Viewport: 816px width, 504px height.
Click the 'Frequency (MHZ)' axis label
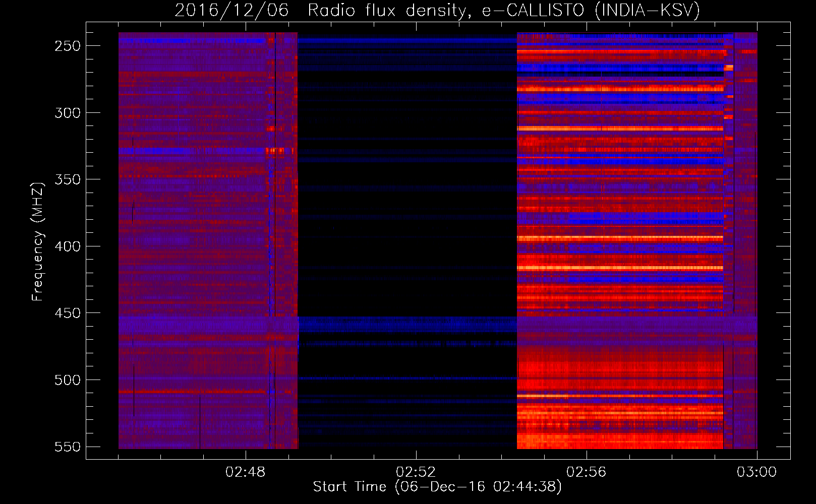(x=37, y=241)
